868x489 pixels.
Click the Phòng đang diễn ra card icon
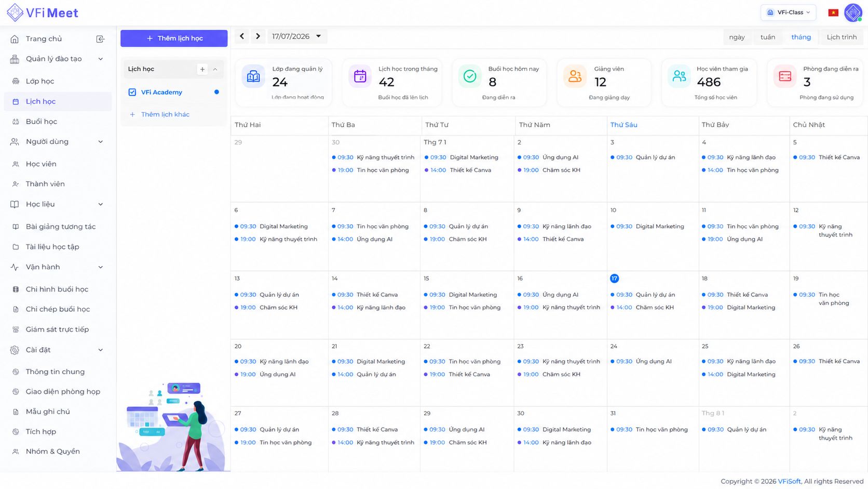[785, 76]
